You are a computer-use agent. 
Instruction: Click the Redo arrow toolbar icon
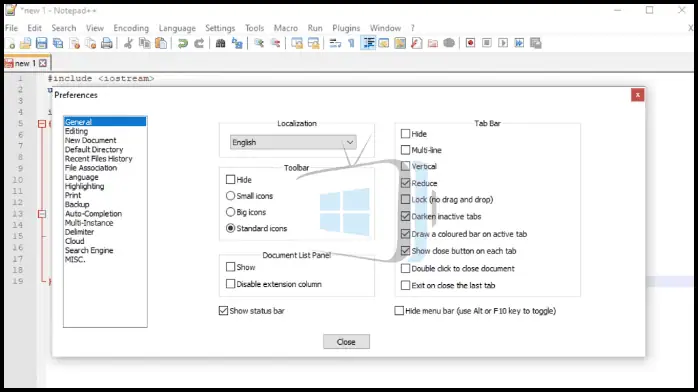click(x=199, y=43)
